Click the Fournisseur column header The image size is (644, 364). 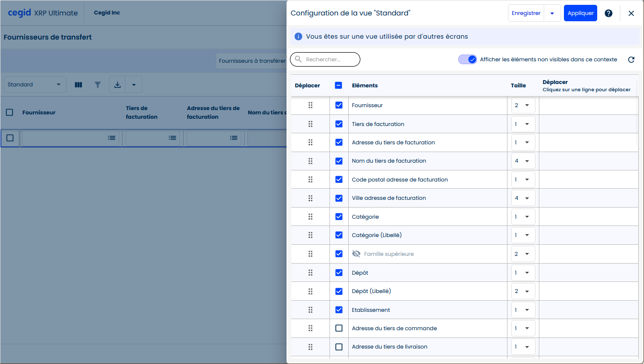39,112
